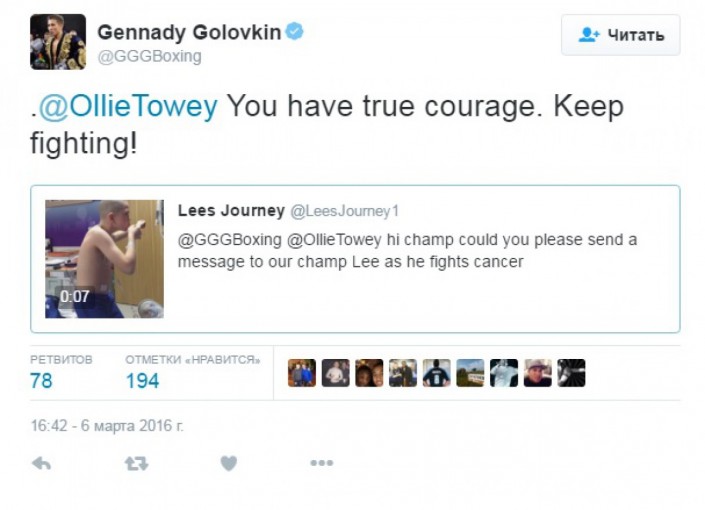Open the second liker's avatar

336,373
